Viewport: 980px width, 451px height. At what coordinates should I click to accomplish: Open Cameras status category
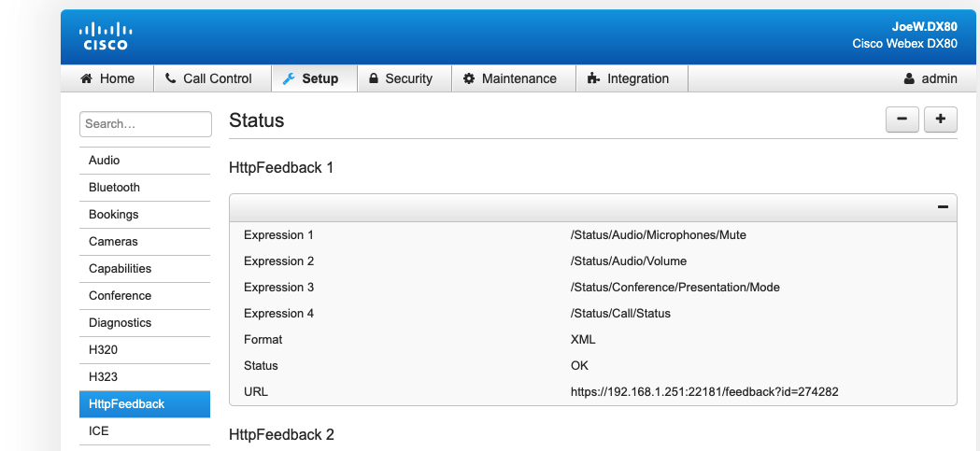pos(145,242)
